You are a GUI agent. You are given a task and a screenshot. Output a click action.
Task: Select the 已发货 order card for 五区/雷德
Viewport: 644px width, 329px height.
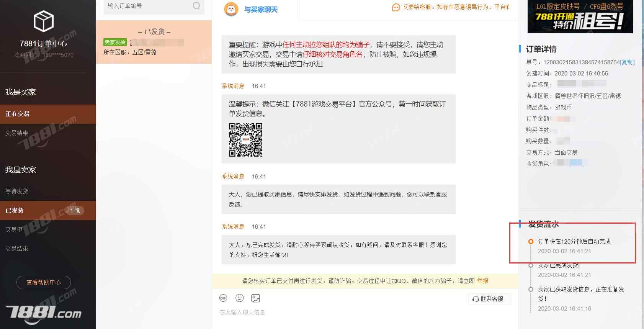point(154,42)
